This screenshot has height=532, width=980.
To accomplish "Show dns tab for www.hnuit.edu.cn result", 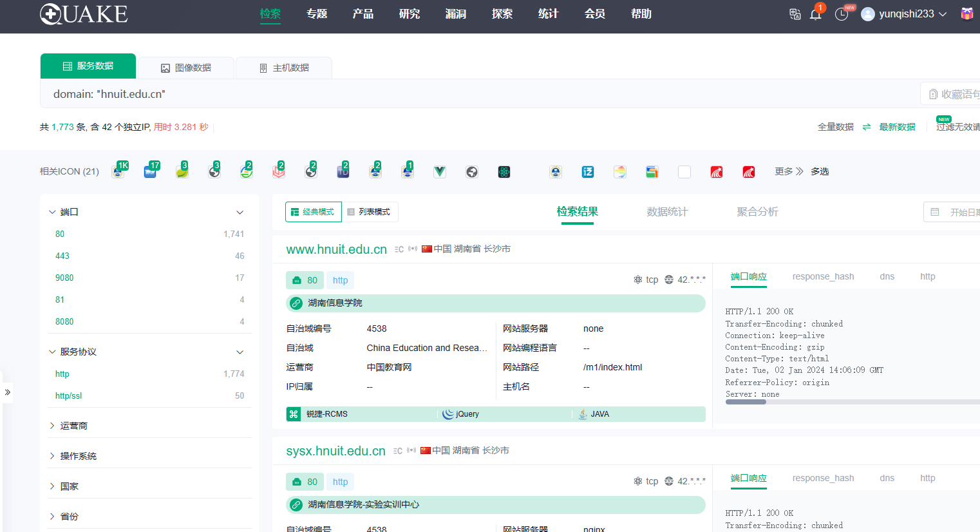I will [887, 276].
